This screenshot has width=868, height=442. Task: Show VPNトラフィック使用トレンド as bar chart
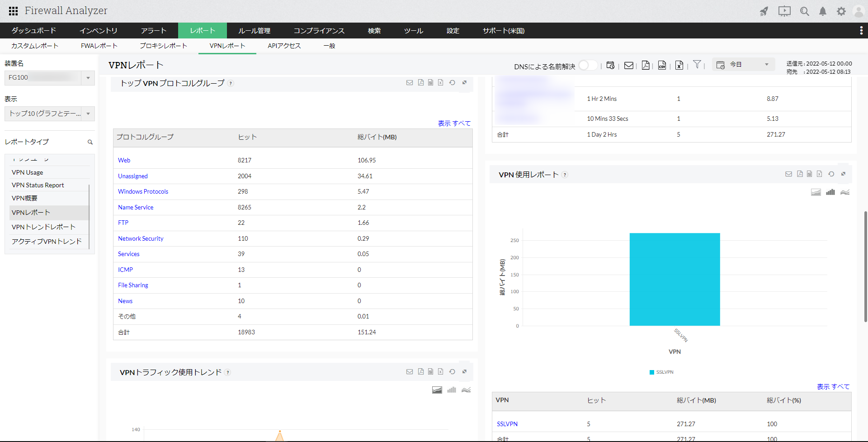point(452,390)
